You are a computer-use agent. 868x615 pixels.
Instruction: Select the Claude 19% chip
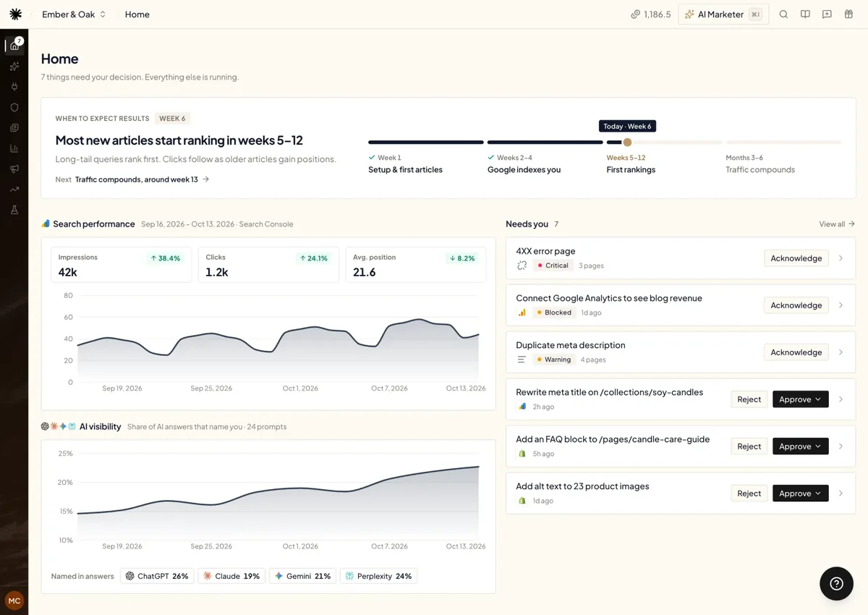pos(231,576)
